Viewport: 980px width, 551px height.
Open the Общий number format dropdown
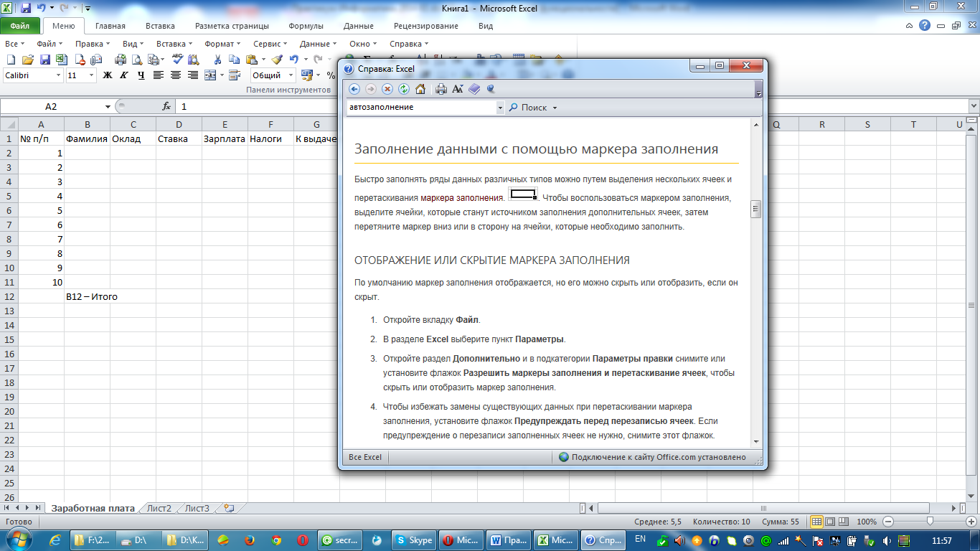tap(291, 75)
